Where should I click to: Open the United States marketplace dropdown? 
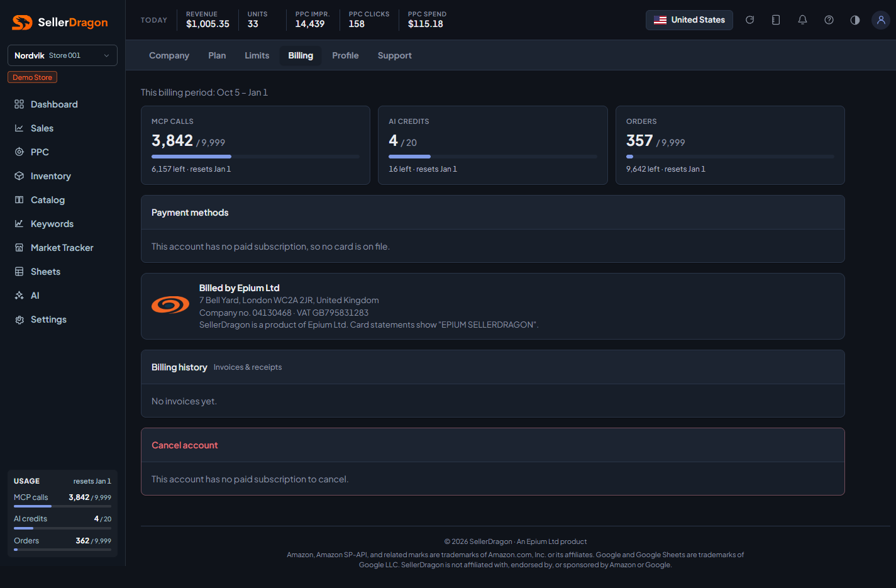coord(689,20)
